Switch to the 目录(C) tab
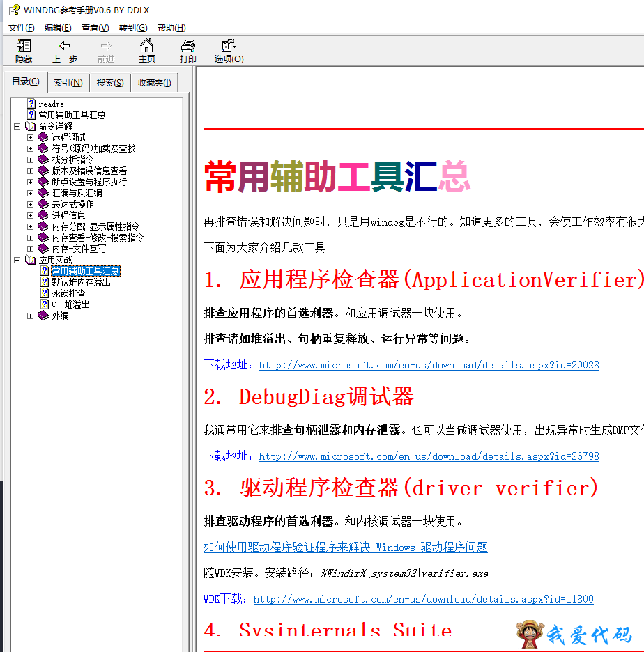644x652 pixels. tap(26, 81)
